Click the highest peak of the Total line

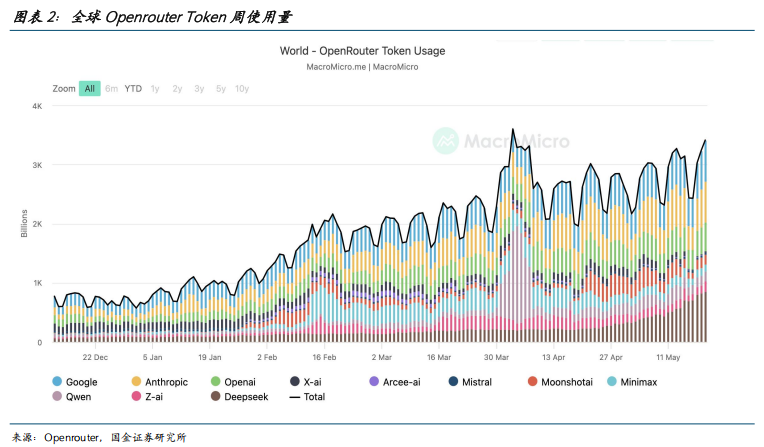[x=513, y=129]
